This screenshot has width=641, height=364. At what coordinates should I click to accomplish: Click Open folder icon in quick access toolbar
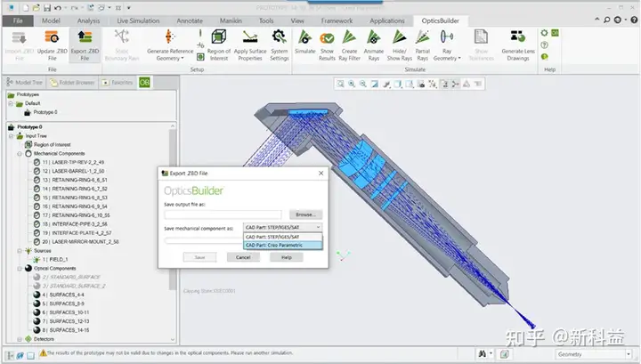(x=37, y=8)
